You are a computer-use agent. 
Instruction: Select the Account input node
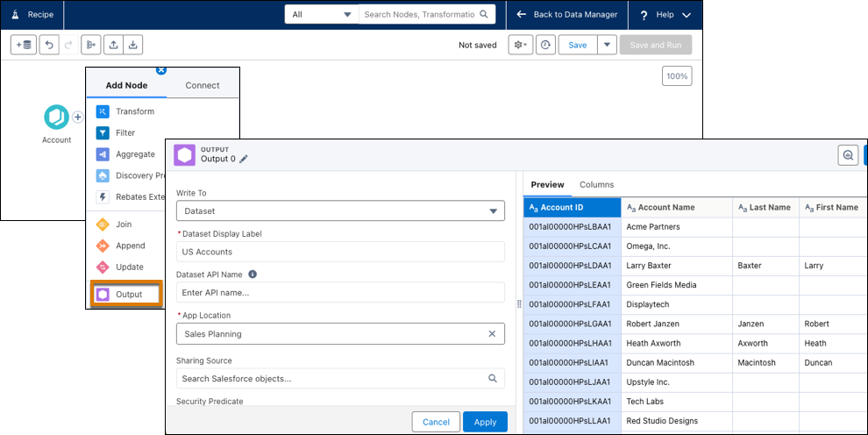tap(56, 118)
